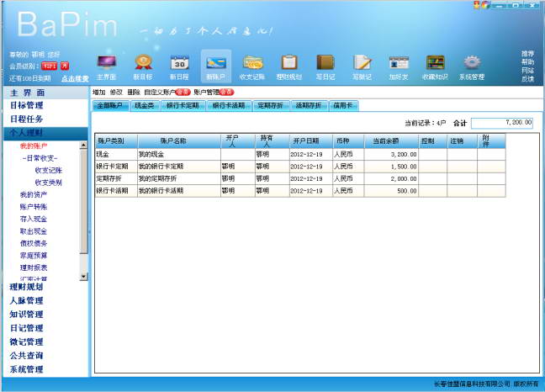Select the 我的银行卡活期 account row

pos(300,191)
